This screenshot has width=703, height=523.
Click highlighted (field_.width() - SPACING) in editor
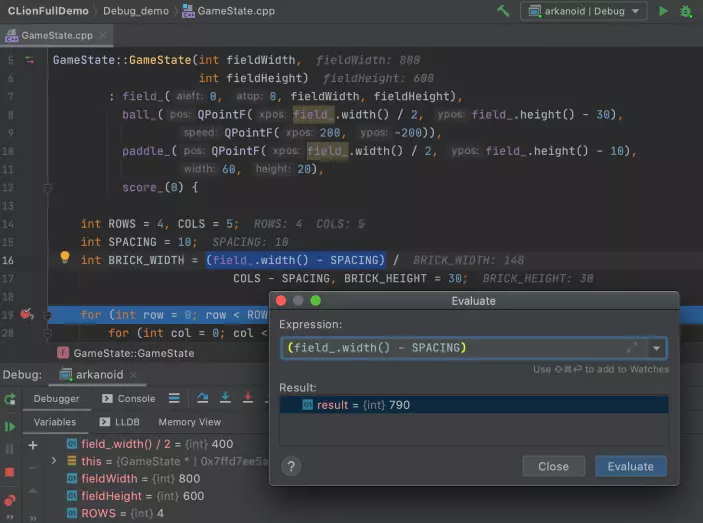pyautogui.click(x=295, y=260)
